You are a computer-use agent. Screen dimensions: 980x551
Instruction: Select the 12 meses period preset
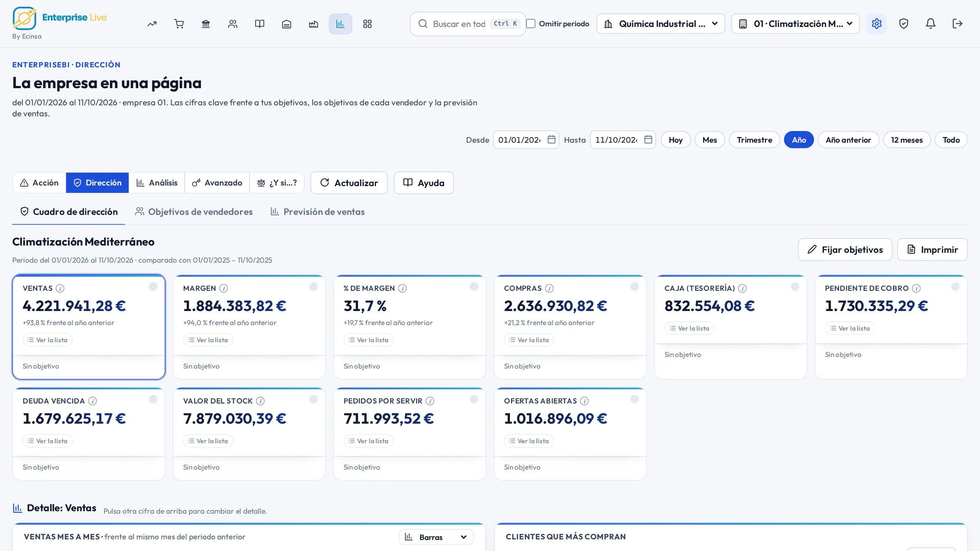(907, 140)
